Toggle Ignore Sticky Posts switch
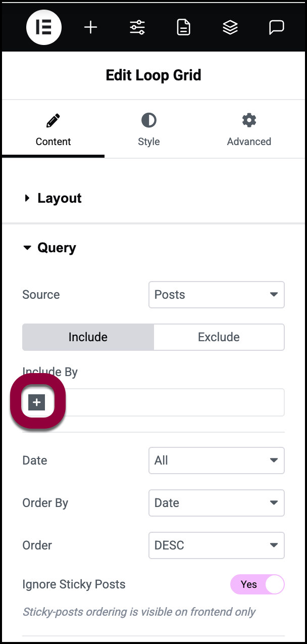 [x=257, y=584]
